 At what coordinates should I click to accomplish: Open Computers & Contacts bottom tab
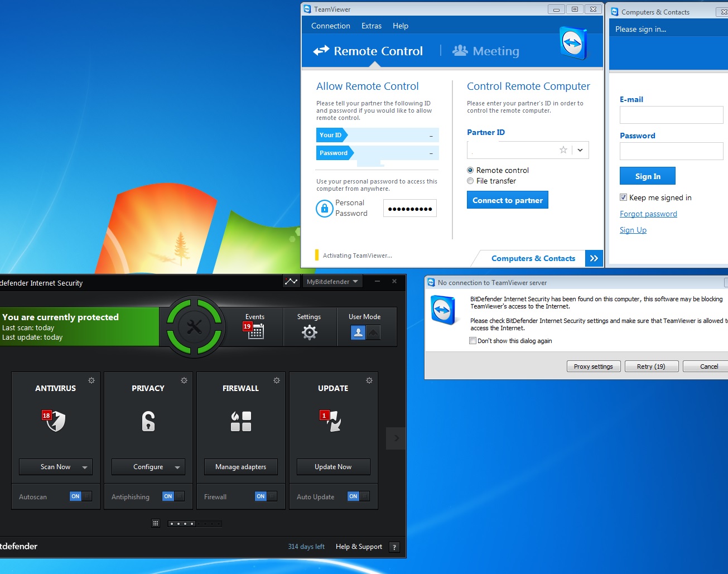click(x=533, y=258)
